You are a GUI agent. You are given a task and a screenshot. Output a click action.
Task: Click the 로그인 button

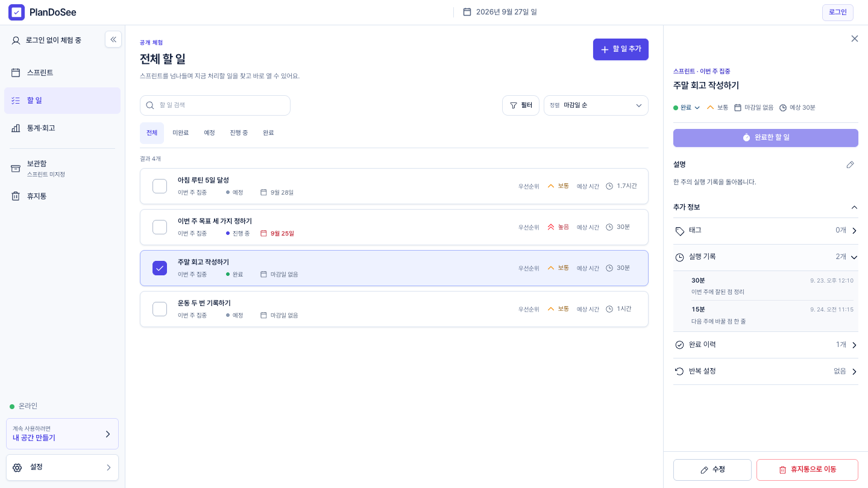pyautogui.click(x=837, y=12)
